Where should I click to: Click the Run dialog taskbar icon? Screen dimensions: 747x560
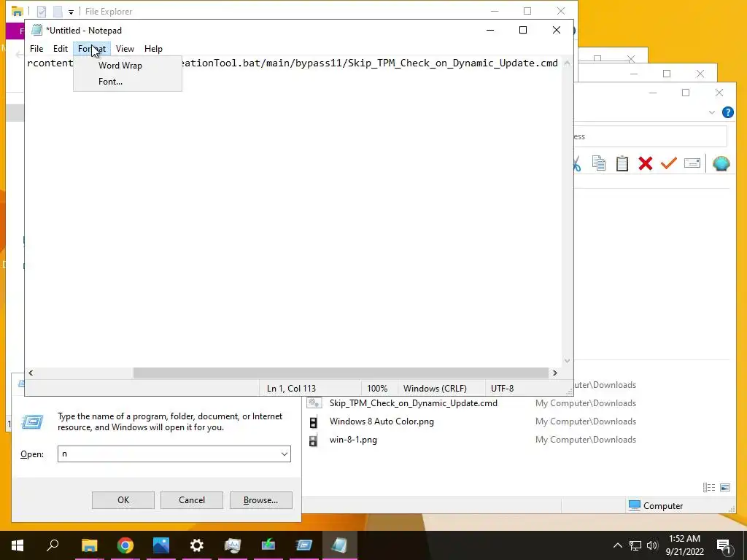click(304, 545)
